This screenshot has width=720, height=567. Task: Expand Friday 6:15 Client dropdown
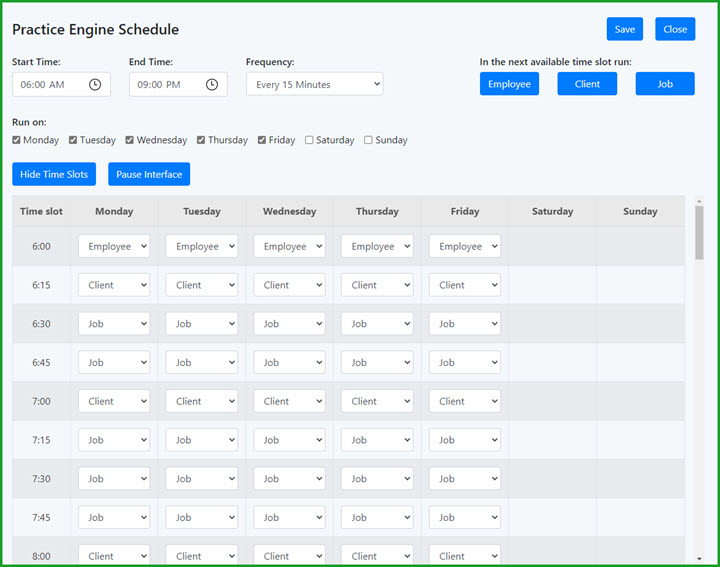(464, 285)
